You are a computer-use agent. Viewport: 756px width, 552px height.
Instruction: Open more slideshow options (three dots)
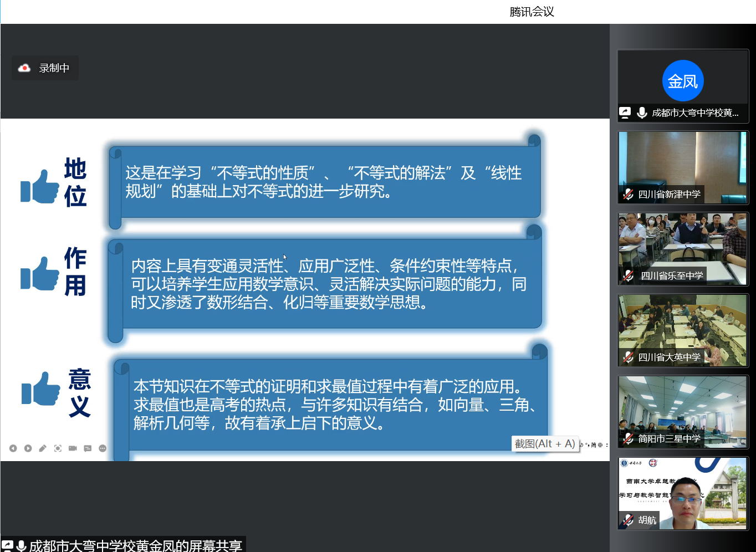[x=103, y=448]
